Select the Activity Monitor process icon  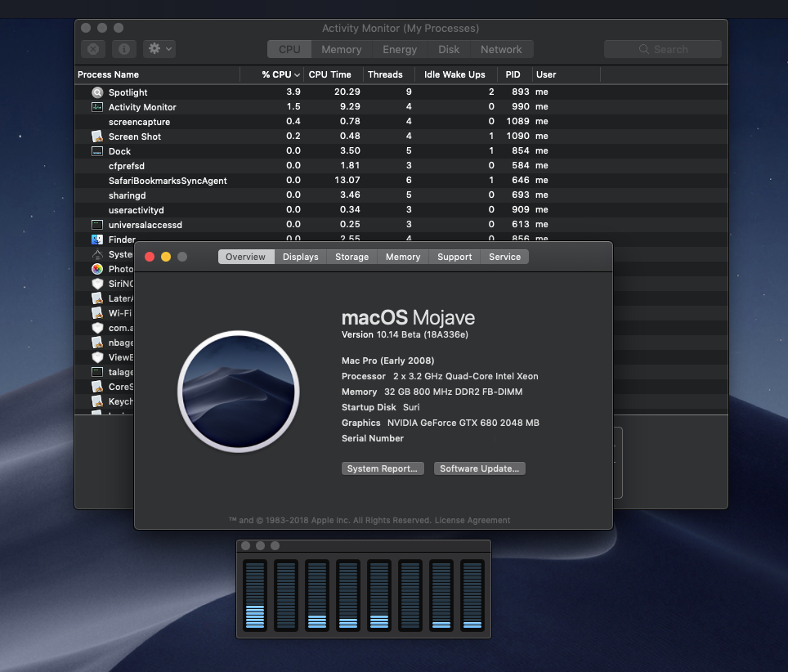click(97, 107)
